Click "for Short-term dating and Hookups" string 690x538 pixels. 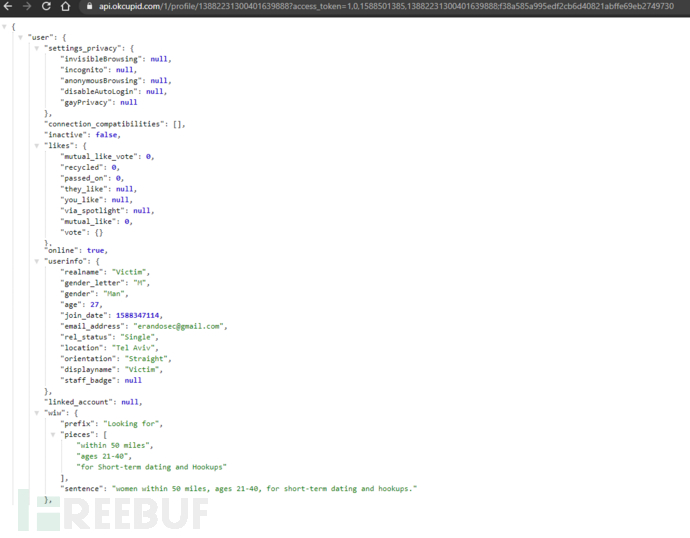point(151,467)
